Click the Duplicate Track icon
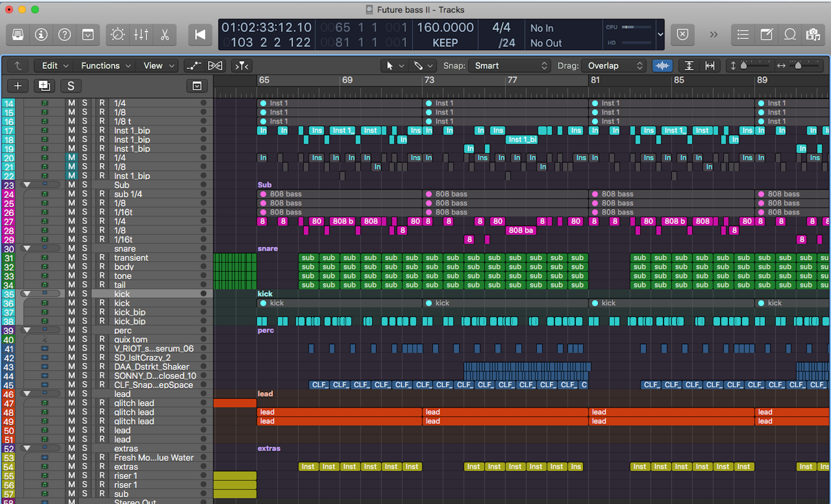831x504 pixels. point(44,86)
